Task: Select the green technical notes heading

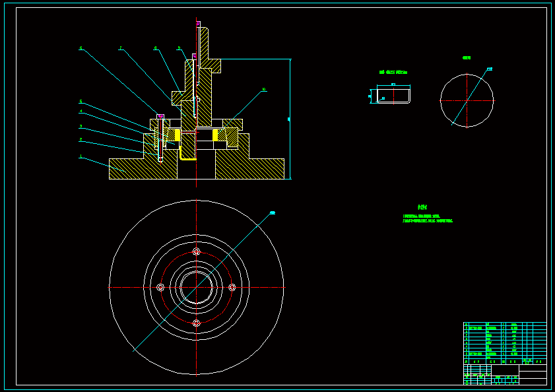Action: click(x=422, y=207)
